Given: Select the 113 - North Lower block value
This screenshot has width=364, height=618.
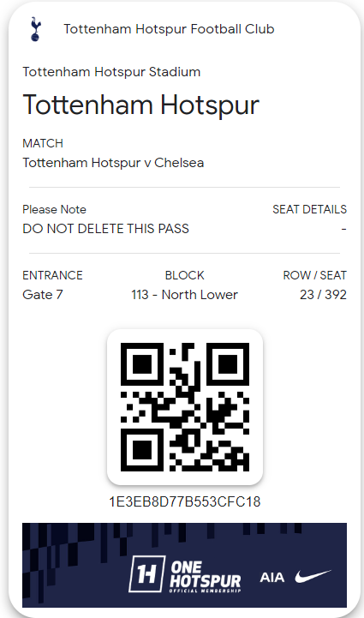Looking at the screenshot, I should 185,294.
